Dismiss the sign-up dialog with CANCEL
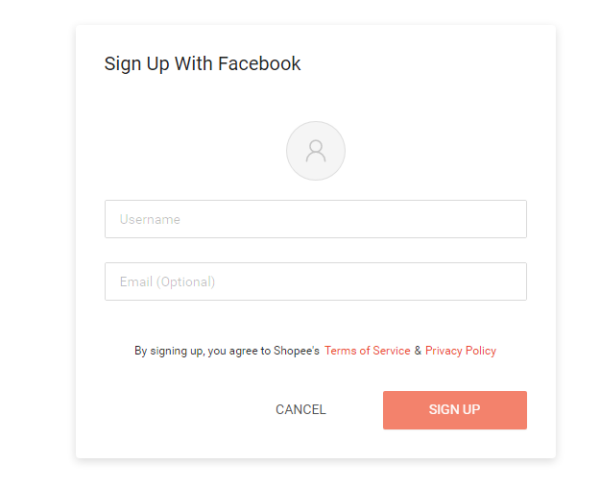Viewport: 600px width, 489px height. pos(300,410)
